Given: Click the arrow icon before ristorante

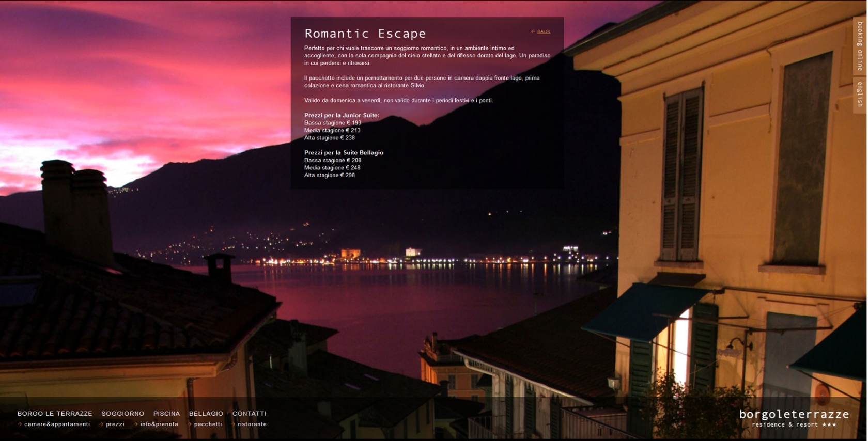Looking at the screenshot, I should click(x=233, y=424).
